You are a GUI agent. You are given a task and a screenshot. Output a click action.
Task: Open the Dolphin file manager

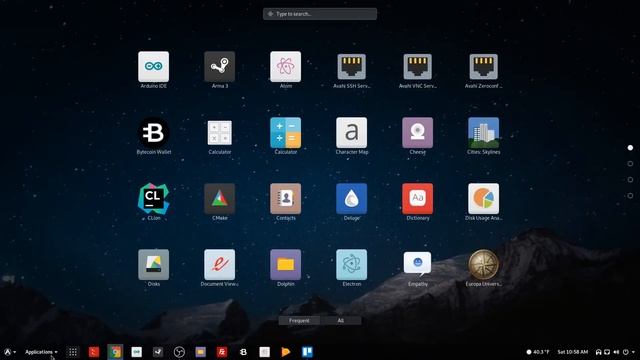coord(286,264)
